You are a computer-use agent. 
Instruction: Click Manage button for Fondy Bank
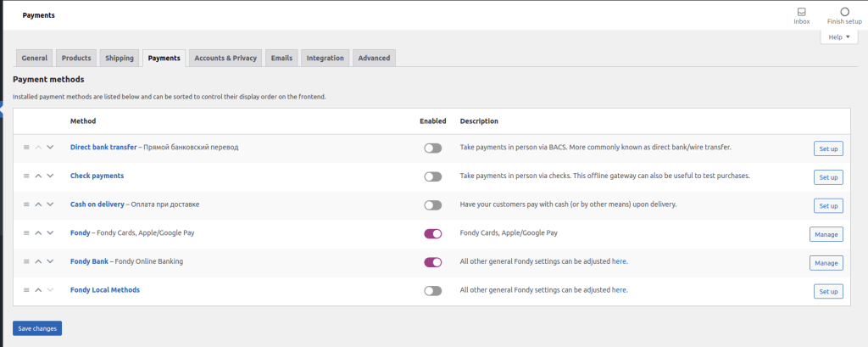tap(826, 263)
